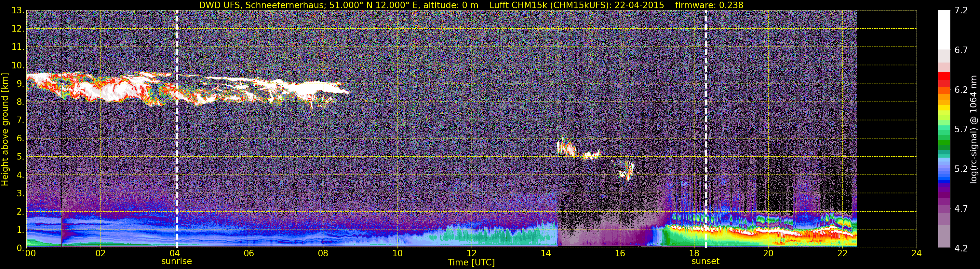
Task: Click the colorbar tick label '7.2'
Action: 961,11
